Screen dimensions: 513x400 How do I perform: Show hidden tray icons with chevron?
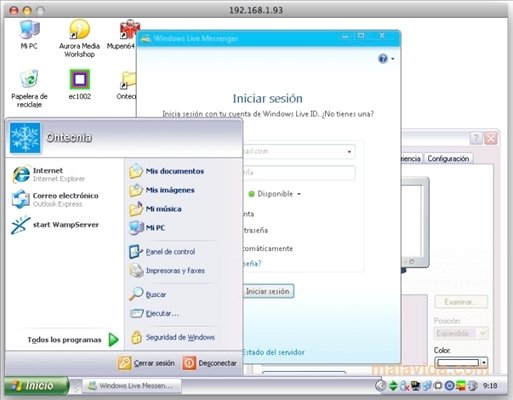click(380, 386)
